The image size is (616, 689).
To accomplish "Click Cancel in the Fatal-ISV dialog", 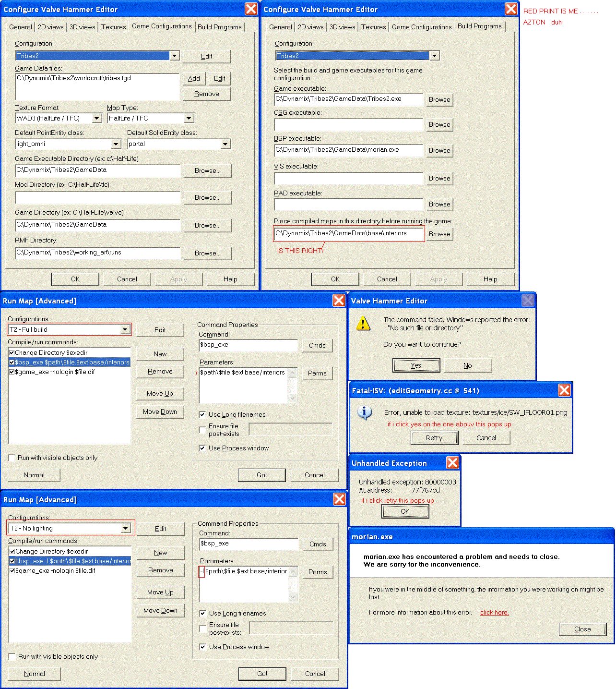I will 486,438.
